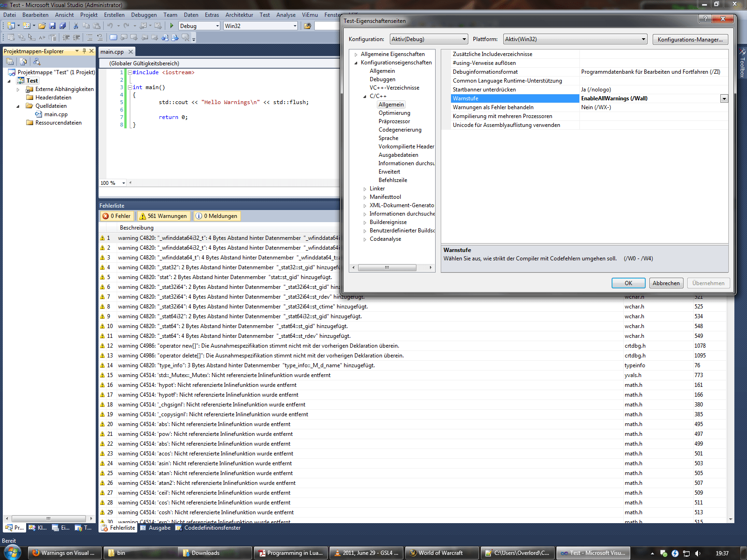The image size is (747, 560).
Task: Click the increase indent toolbar icon
Action: pos(76,37)
